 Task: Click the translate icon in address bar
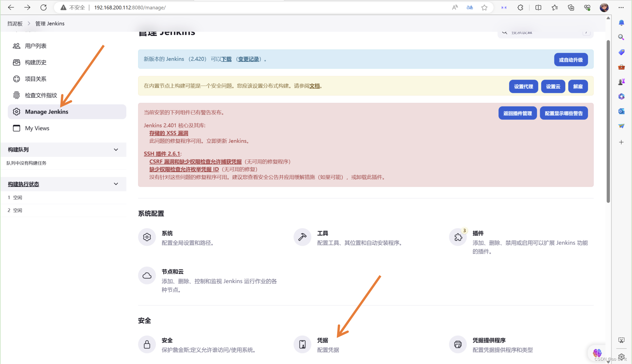[x=470, y=7]
